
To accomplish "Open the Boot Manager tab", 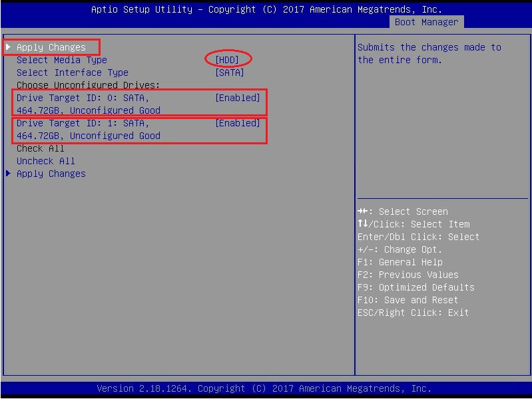I will (x=427, y=23).
